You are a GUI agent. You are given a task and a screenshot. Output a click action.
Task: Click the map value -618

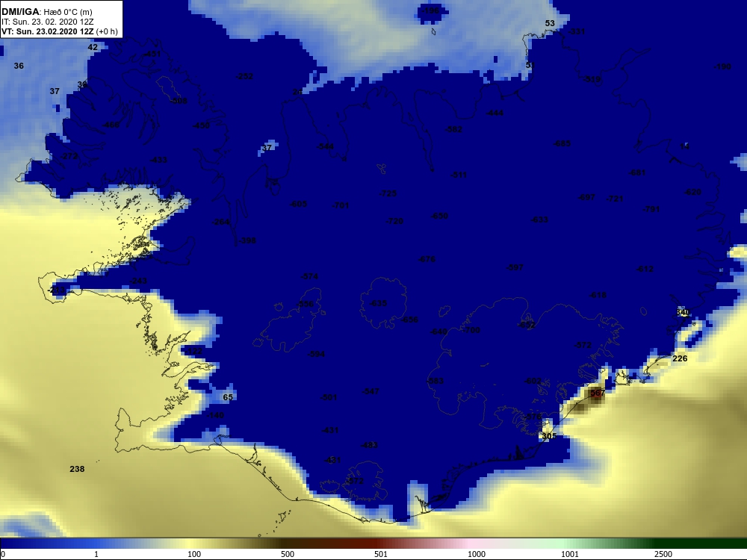tap(598, 295)
